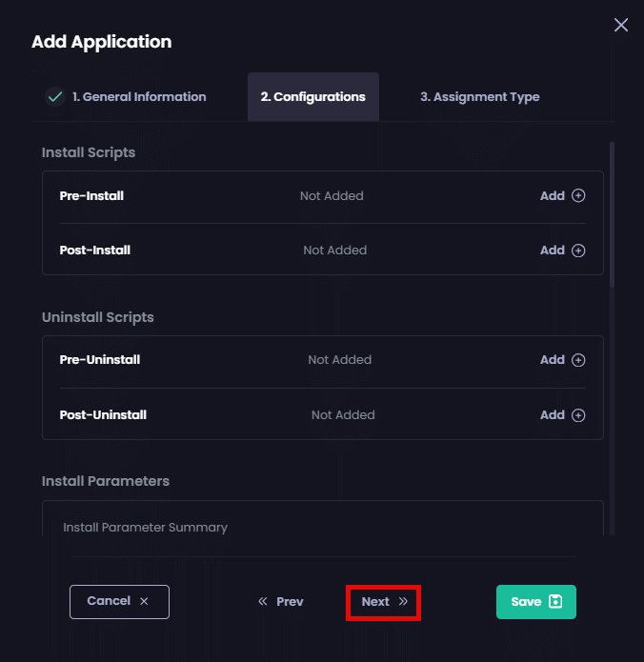Image resolution: width=644 pixels, height=662 pixels.
Task: Click Add text for Pre-Install row
Action: 552,196
